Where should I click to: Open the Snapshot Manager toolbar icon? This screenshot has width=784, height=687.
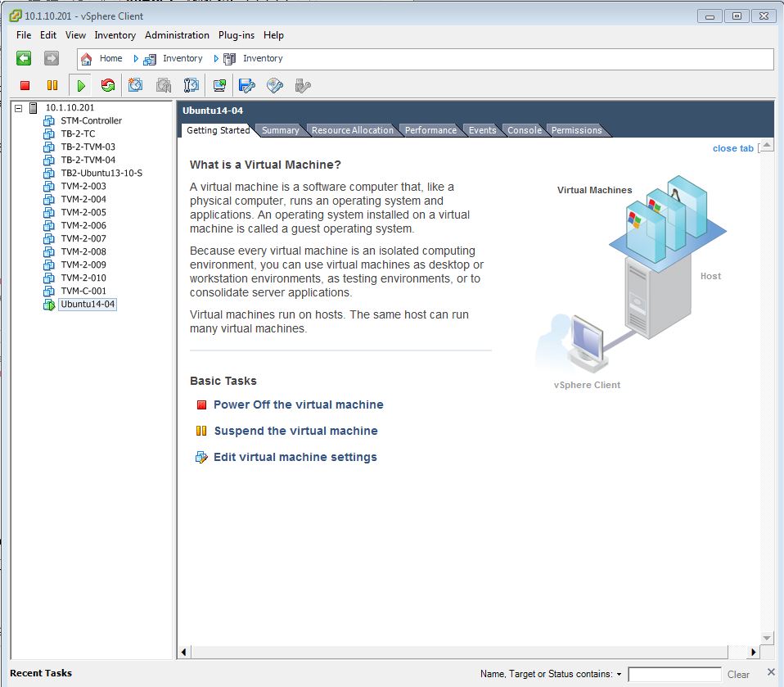(191, 85)
